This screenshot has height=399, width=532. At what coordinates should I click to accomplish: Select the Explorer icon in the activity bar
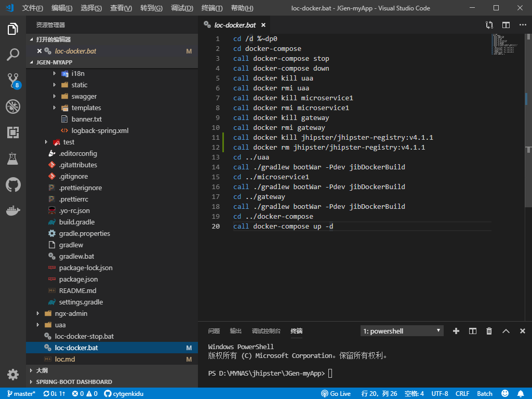pos(13,29)
